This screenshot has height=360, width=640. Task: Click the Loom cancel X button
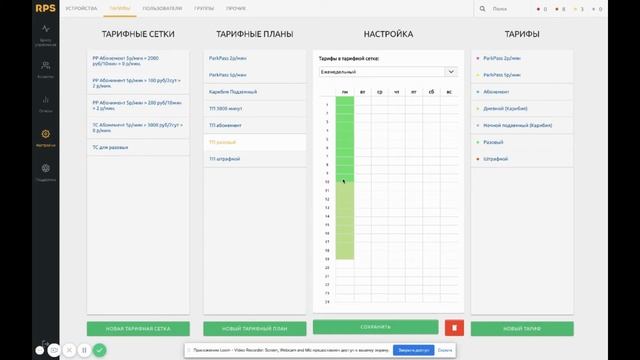(69, 350)
